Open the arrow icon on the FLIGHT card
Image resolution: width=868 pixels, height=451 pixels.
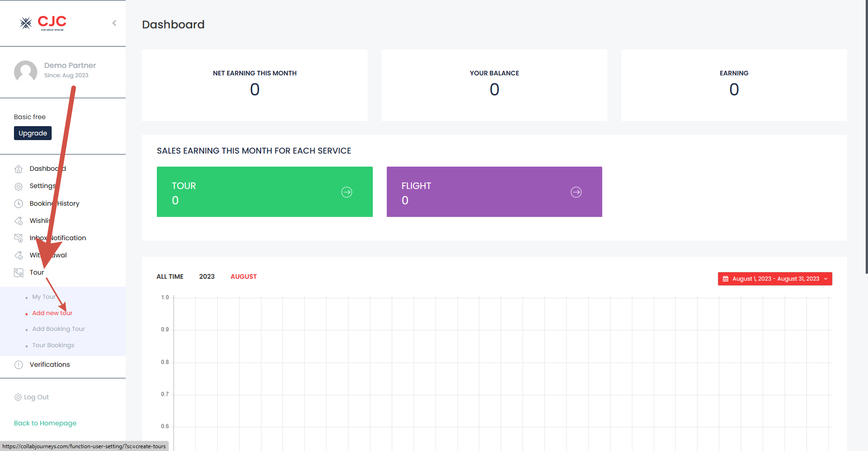coord(576,192)
